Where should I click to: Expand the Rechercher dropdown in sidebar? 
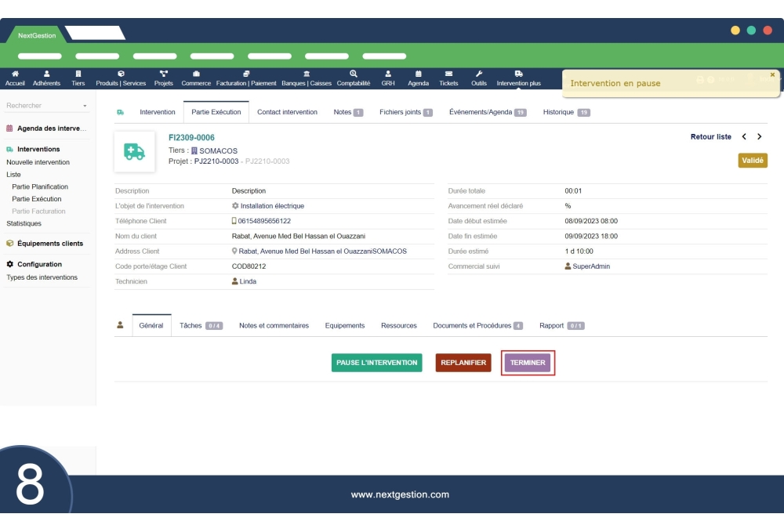click(85, 106)
